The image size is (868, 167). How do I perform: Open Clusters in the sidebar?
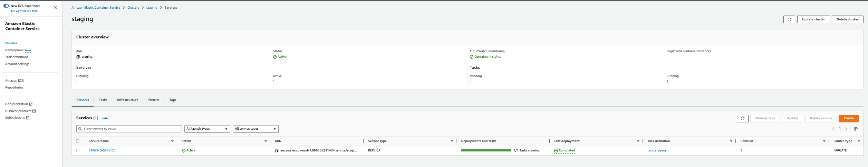coord(11,43)
